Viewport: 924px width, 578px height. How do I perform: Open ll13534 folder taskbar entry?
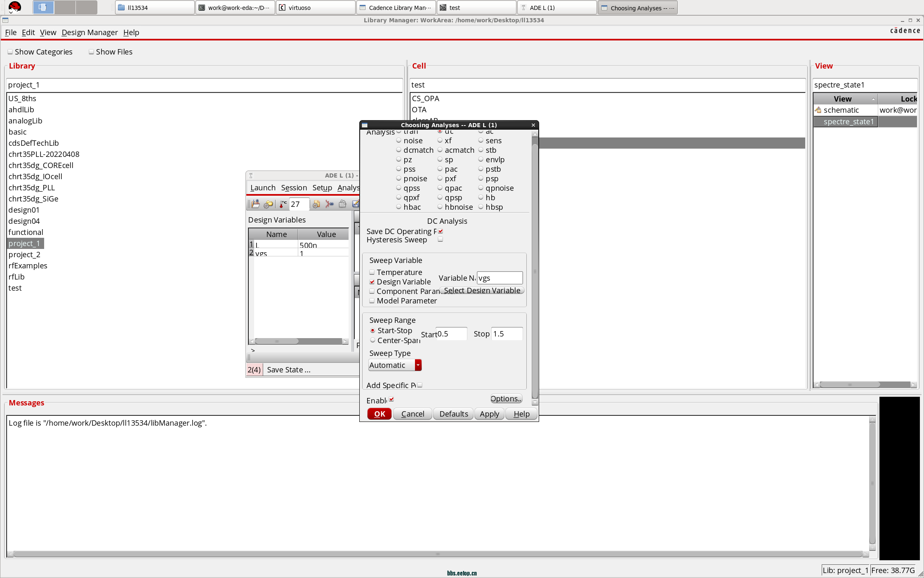(155, 7)
